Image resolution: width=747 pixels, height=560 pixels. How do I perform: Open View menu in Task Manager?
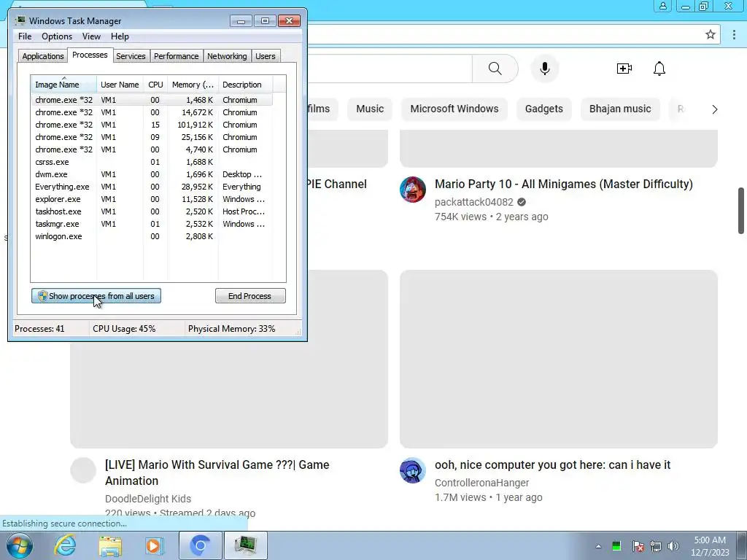click(91, 36)
